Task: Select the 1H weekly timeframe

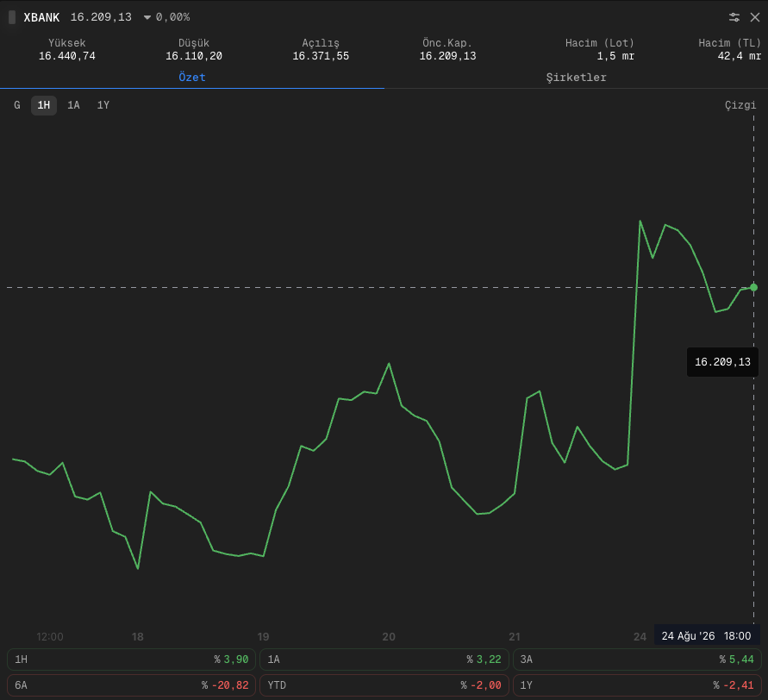Action: 44,105
